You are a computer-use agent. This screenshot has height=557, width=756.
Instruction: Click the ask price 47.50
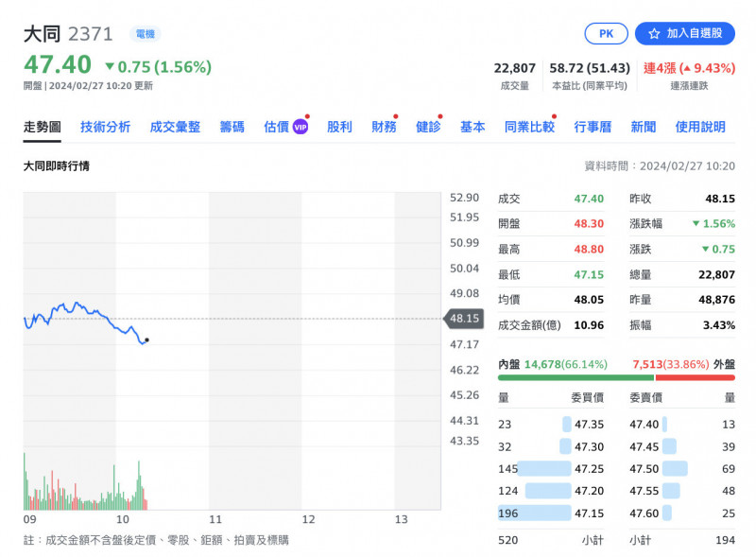coord(644,469)
